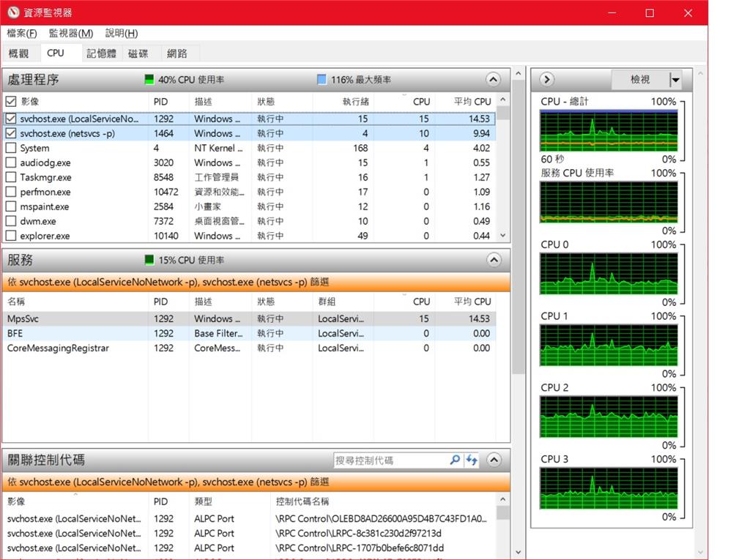
Task: Collapse the 處理程序 section
Action: click(494, 79)
